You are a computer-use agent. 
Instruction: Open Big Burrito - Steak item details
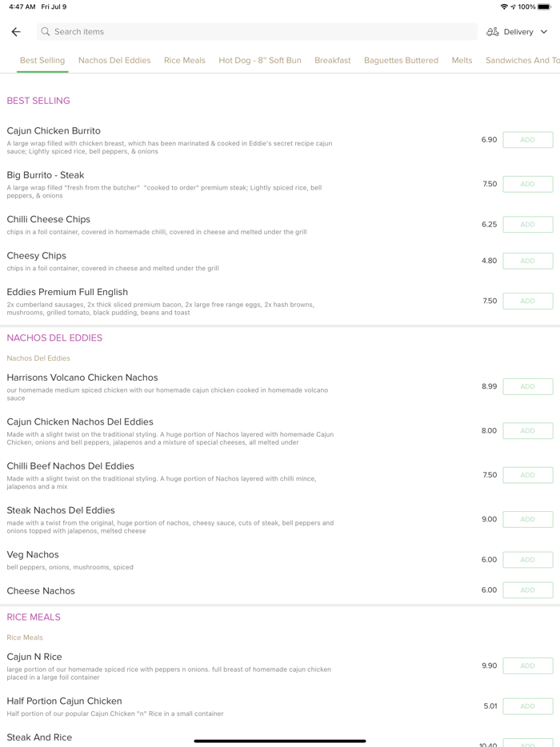click(x=46, y=175)
